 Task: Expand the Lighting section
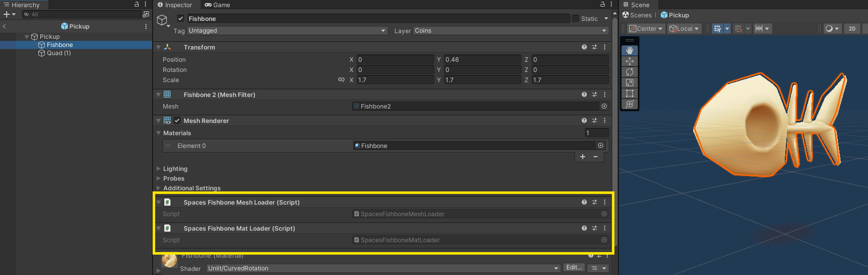175,169
